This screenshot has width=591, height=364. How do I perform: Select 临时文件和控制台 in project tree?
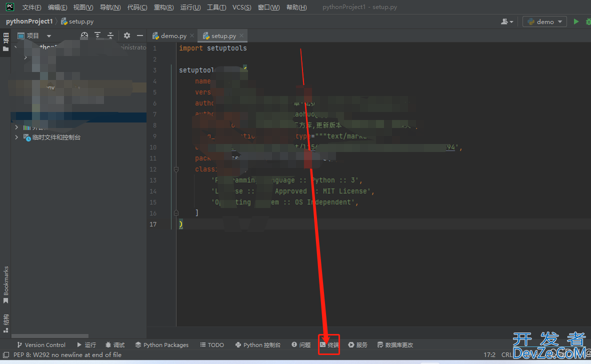pos(56,137)
